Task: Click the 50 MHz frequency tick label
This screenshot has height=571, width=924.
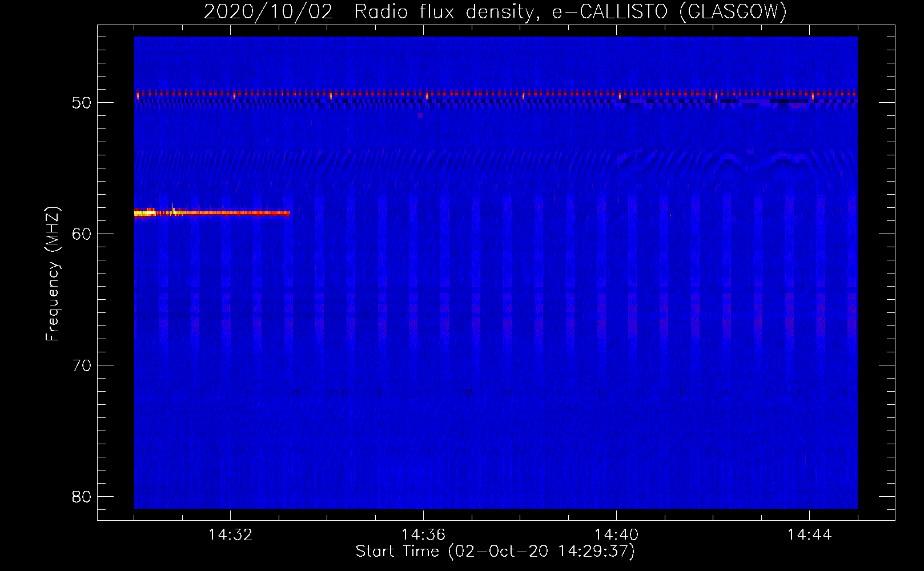Action: coord(82,103)
